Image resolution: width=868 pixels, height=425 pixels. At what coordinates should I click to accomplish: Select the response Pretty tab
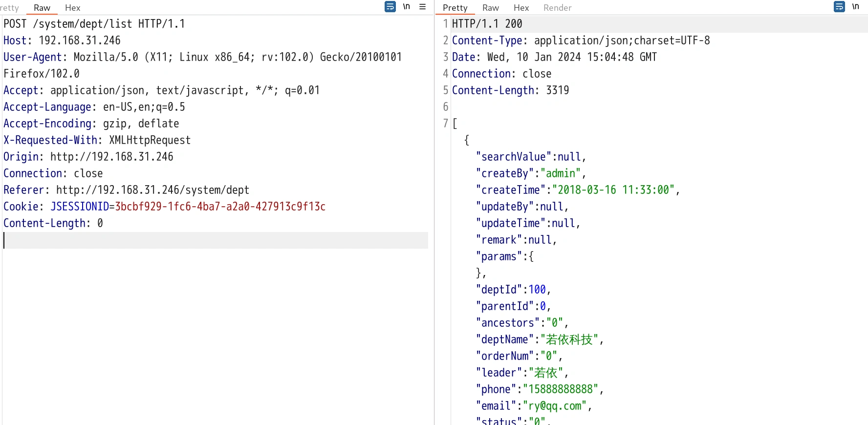455,8
